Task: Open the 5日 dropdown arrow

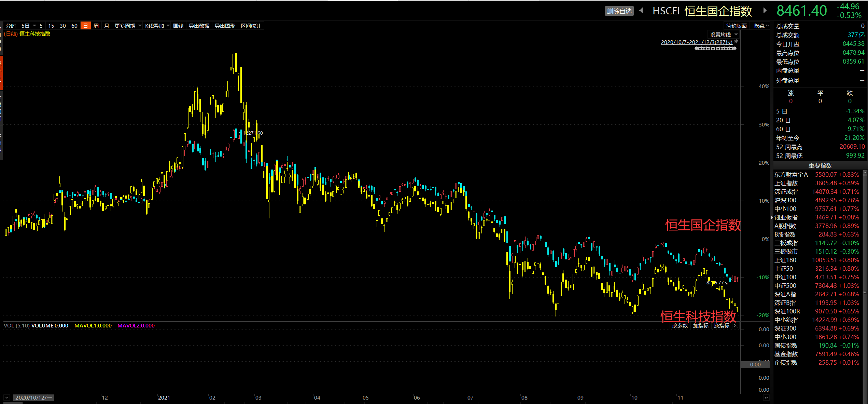Action: click(x=34, y=26)
